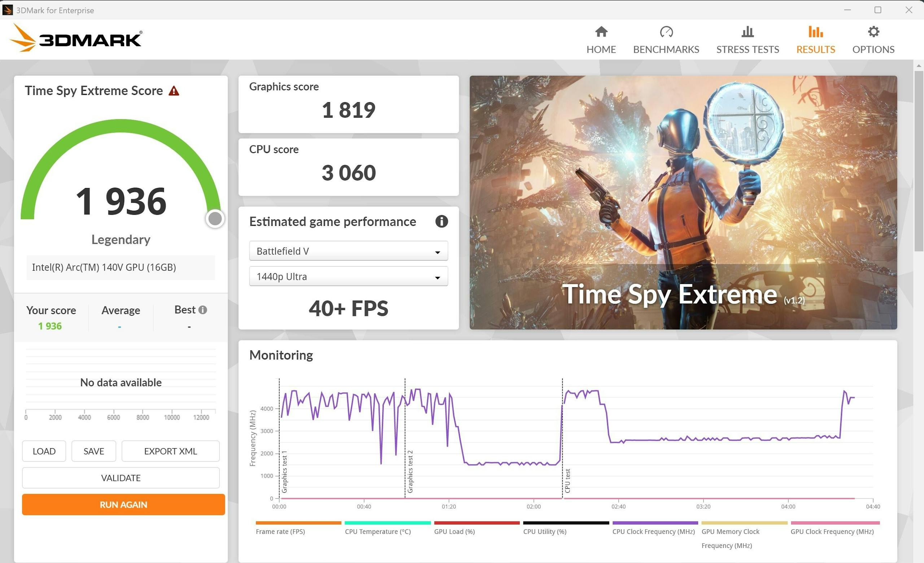Click the Graphics score heading
The width and height of the screenshot is (924, 563).
tap(284, 87)
